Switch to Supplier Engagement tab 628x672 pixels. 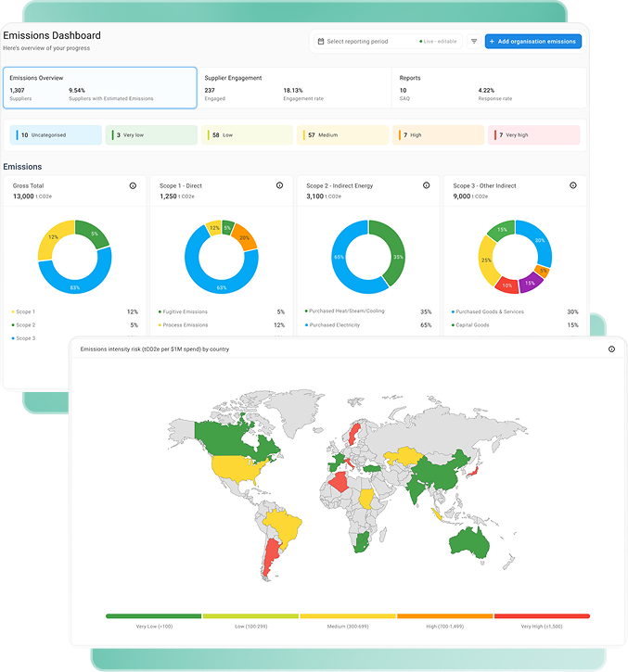(294, 88)
